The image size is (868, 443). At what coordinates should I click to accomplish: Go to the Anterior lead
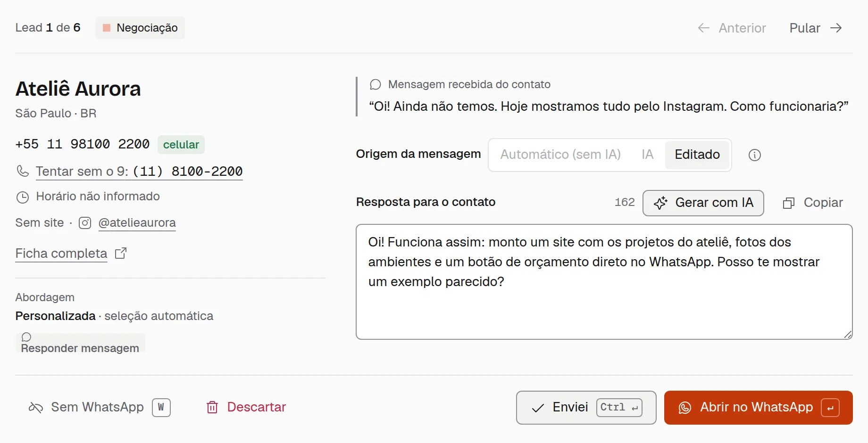point(732,28)
